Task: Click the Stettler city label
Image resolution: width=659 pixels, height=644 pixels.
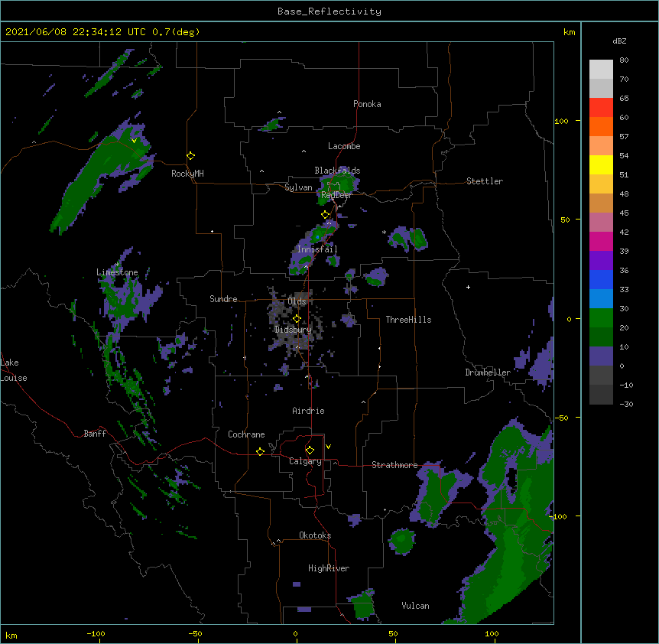Action: (x=485, y=181)
